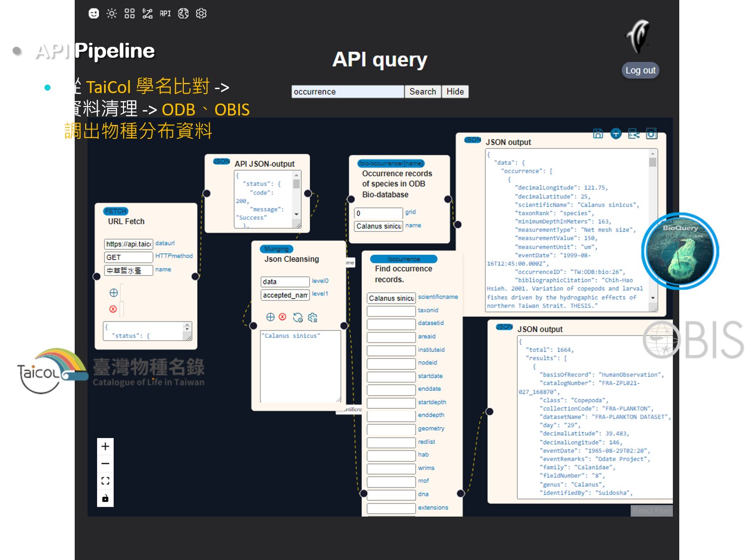Image resolution: width=746 pixels, height=560 pixels.
Task: Click the startdate input field
Action: point(391,377)
